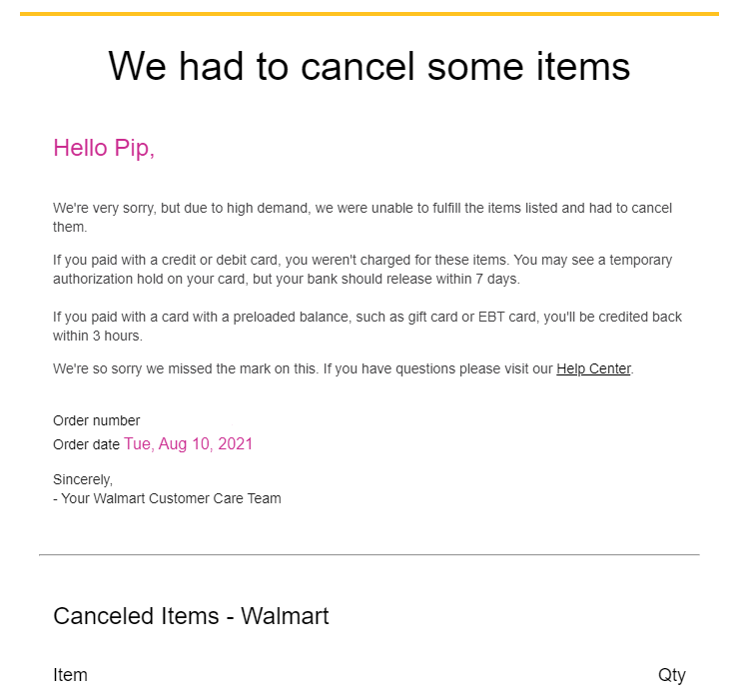This screenshot has height=700, width=742.
Task: Click the sentence about preloaded balance cards
Action: point(368,327)
